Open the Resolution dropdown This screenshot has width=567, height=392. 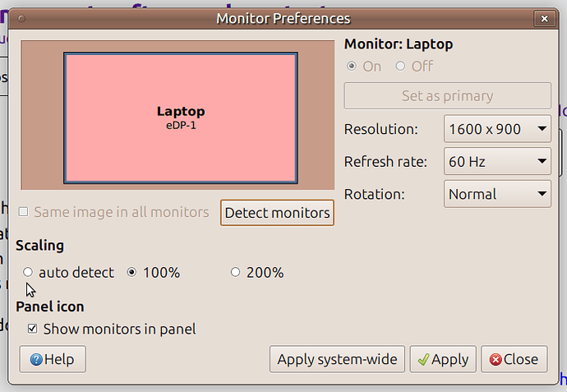(497, 129)
